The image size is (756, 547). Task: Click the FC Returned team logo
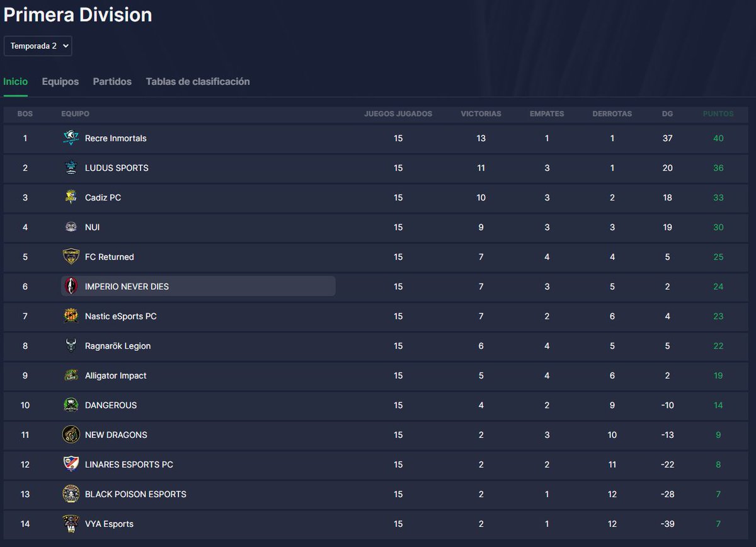(x=71, y=256)
